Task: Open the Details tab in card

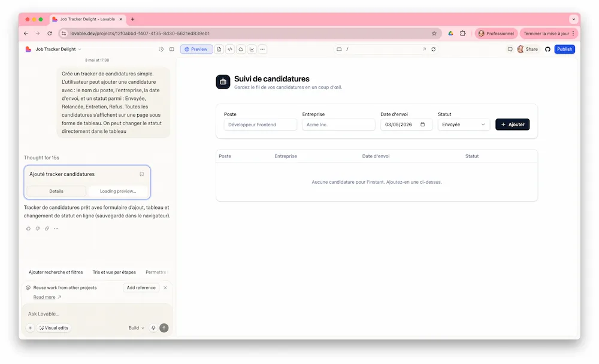Action: [x=56, y=191]
